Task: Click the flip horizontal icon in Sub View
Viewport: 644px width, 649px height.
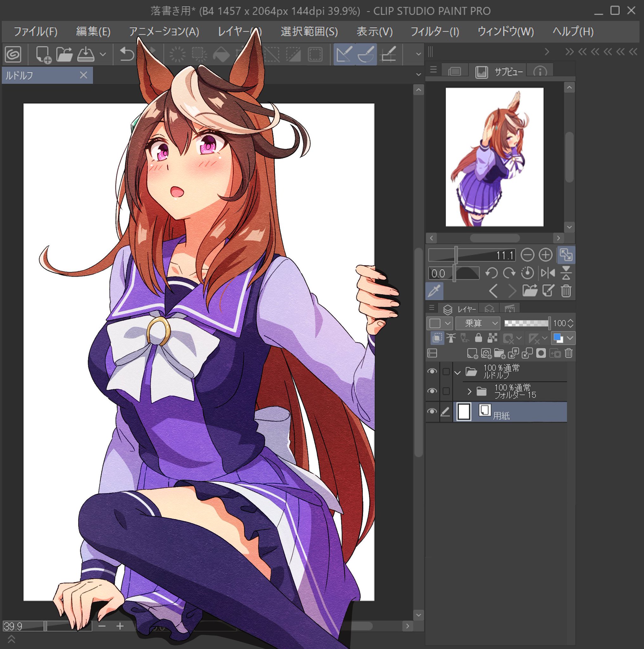Action: (x=548, y=273)
